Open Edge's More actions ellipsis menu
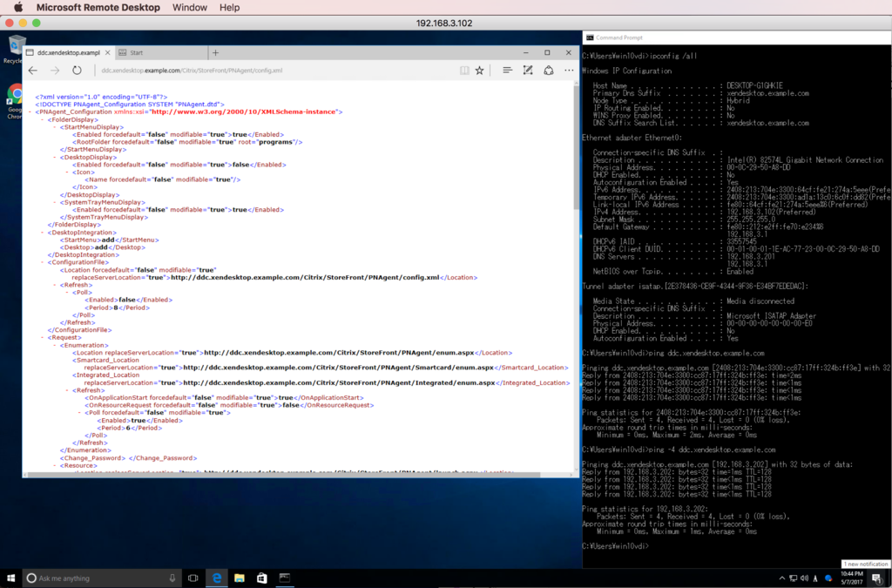This screenshot has width=892, height=588. coord(569,71)
